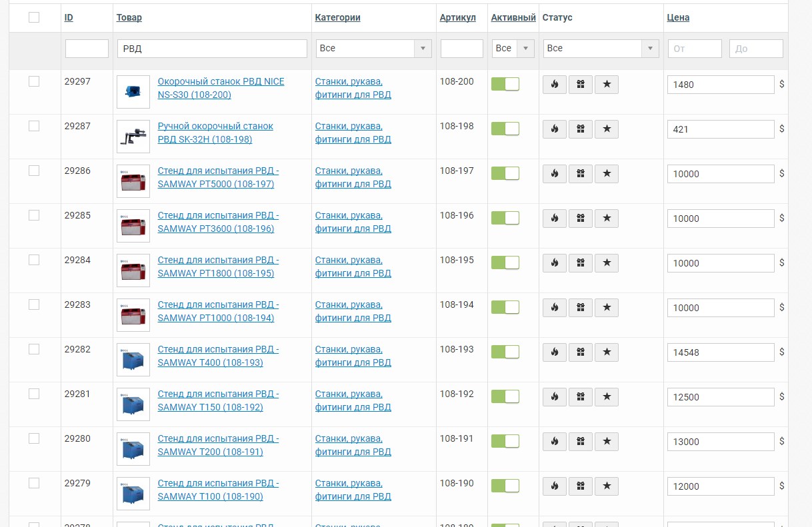Click the gift icon for SAMWAY PT3600

tap(581, 219)
